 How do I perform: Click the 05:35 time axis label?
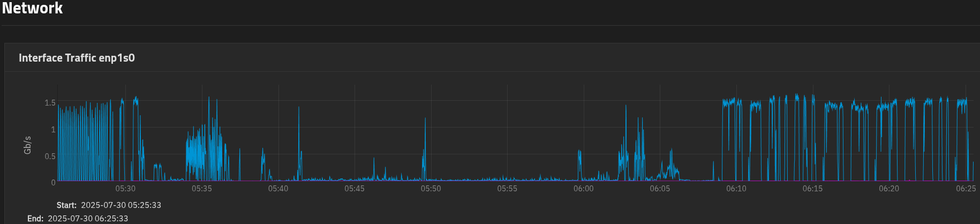202,189
